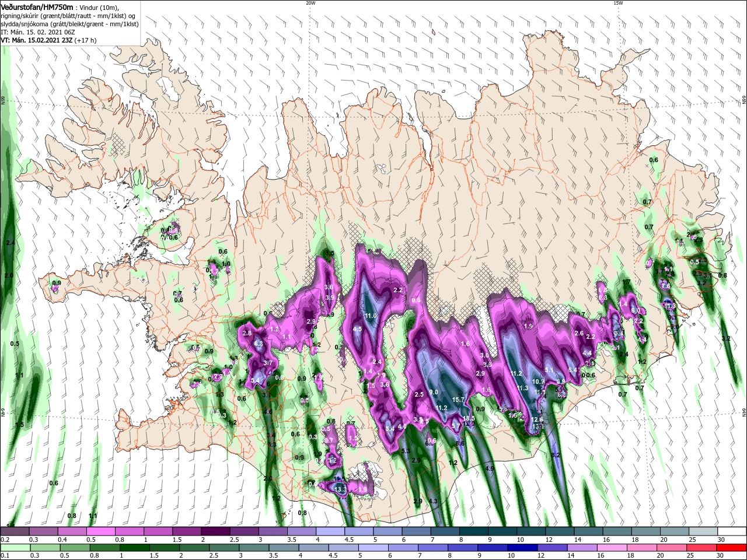Screen dimensions: 747x560
Task: Click the '13.3' value near the south coast
Action: click(x=341, y=489)
